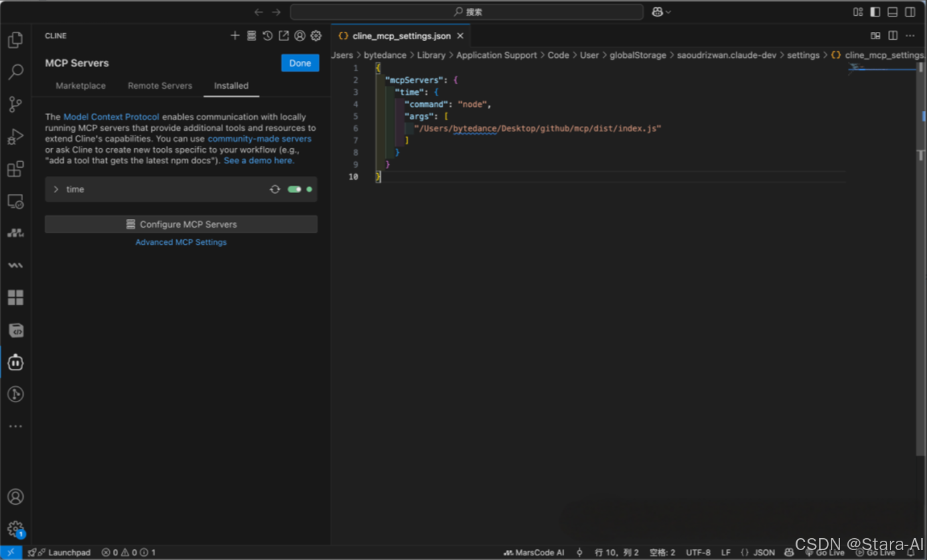Open Advanced MCP Settings link
927x560 pixels.
click(181, 242)
